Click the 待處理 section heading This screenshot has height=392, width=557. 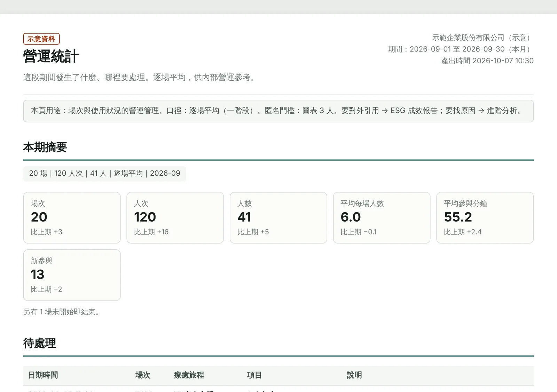click(x=40, y=343)
